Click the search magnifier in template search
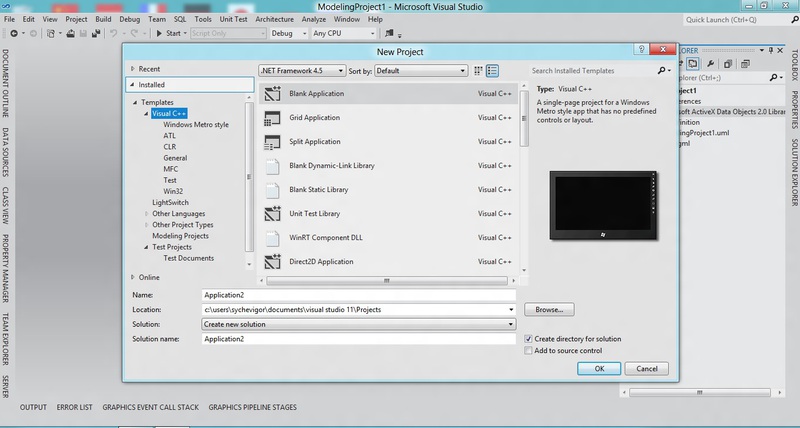Screen dimensions: 800x428 (x=662, y=71)
